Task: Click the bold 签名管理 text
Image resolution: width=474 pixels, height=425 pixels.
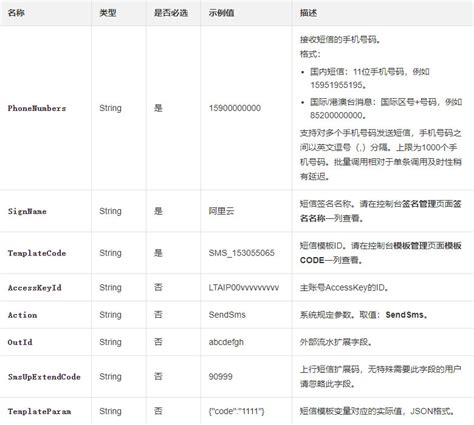Action: [x=419, y=204]
